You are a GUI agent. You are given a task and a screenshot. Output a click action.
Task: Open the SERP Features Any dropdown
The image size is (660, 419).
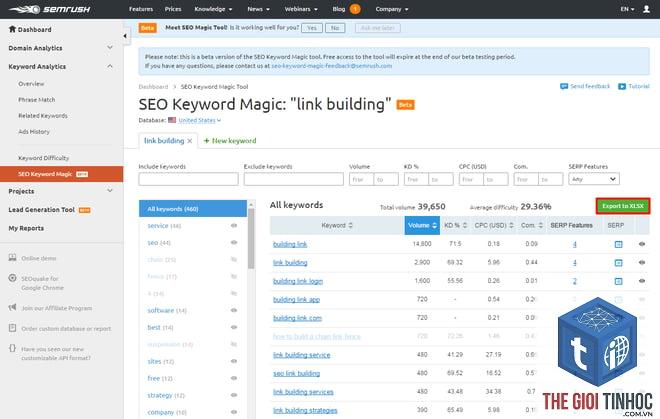(x=593, y=179)
